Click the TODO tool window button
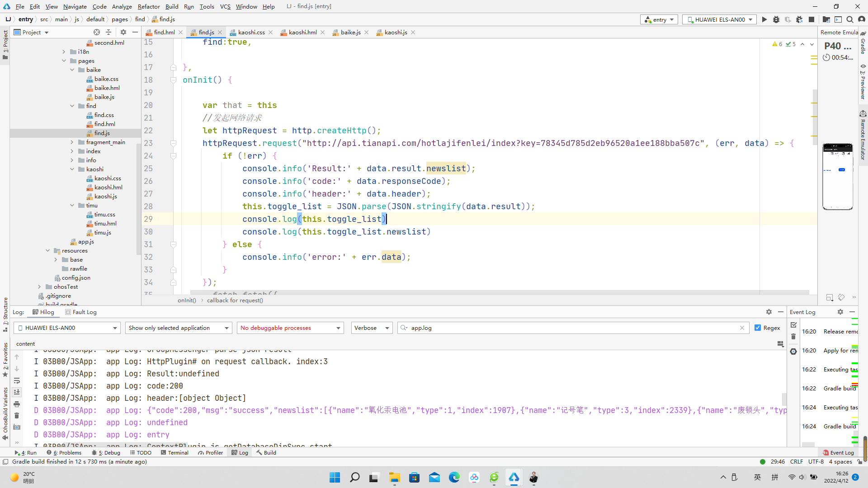868x488 pixels. (x=141, y=452)
